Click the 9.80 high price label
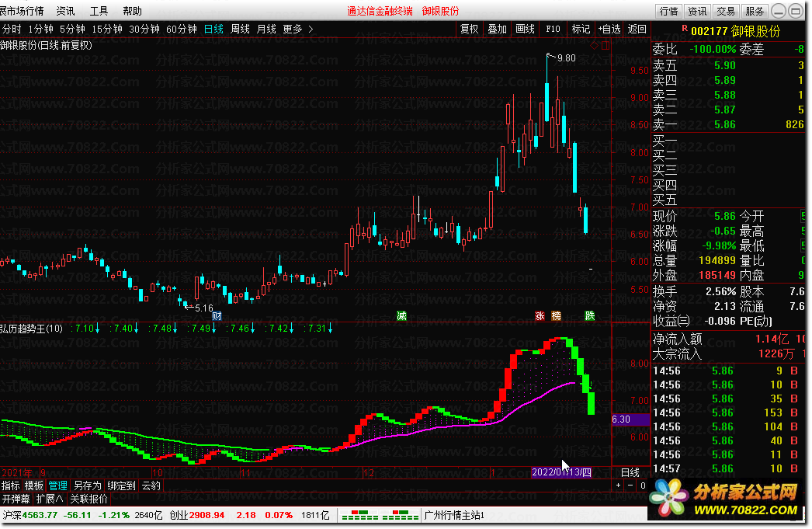 (x=566, y=58)
